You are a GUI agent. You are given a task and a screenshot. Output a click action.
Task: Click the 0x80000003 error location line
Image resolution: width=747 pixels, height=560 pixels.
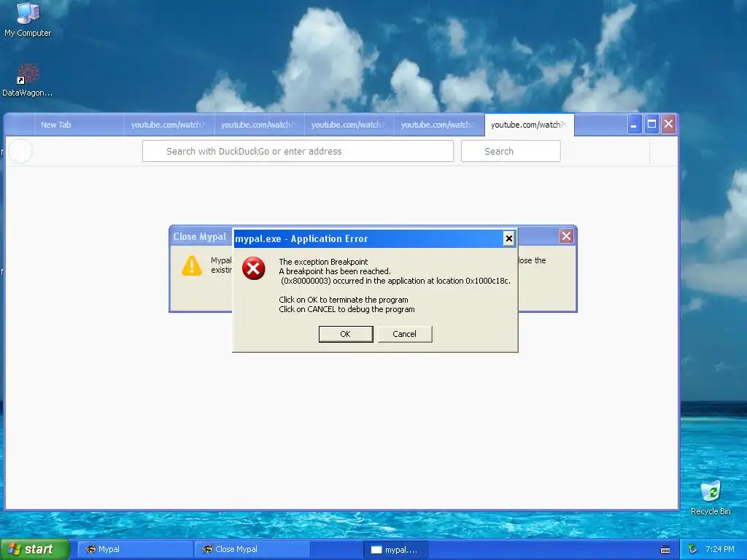tap(395, 281)
